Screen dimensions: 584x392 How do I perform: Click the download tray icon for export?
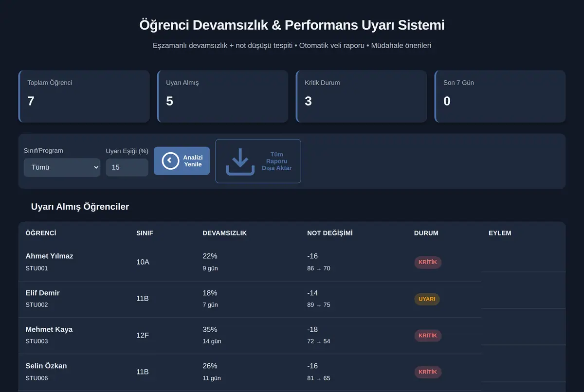coord(240,161)
